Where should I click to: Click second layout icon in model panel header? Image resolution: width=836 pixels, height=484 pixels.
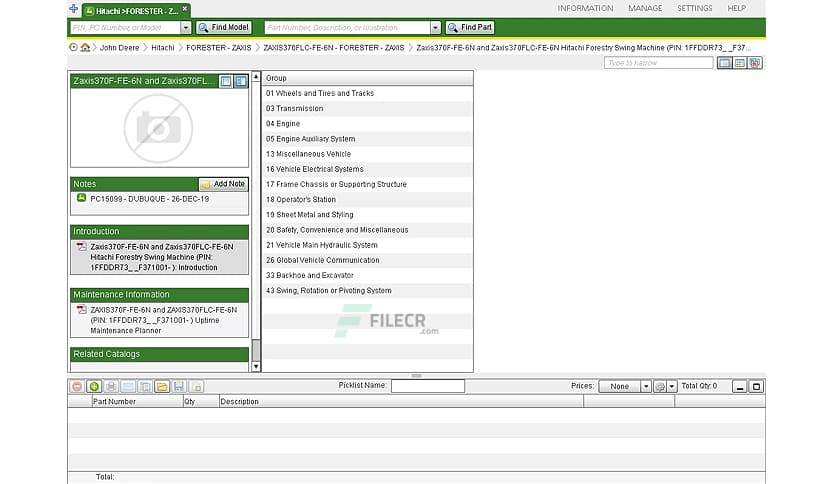pyautogui.click(x=241, y=81)
